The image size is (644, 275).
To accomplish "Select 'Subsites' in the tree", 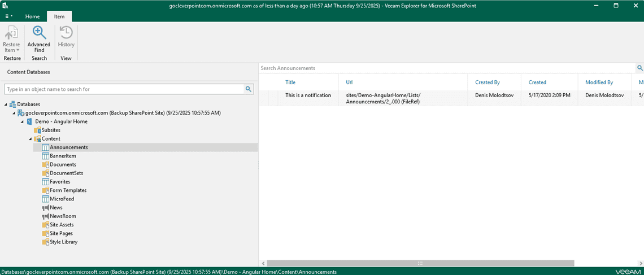I will pos(51,130).
